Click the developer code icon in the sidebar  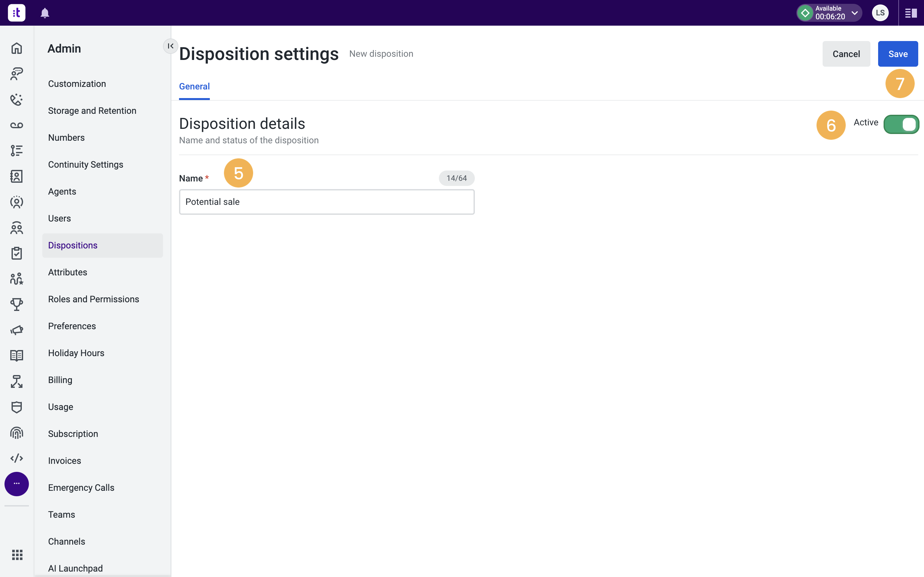tap(17, 458)
